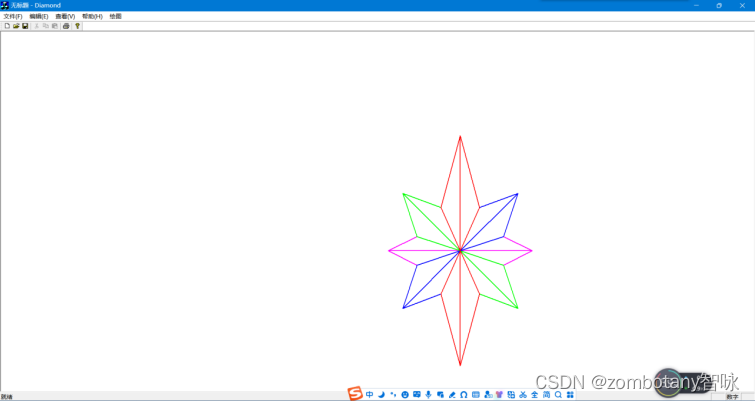Click the Print toolbar icon
Image resolution: width=755 pixels, height=402 pixels.
click(x=66, y=26)
